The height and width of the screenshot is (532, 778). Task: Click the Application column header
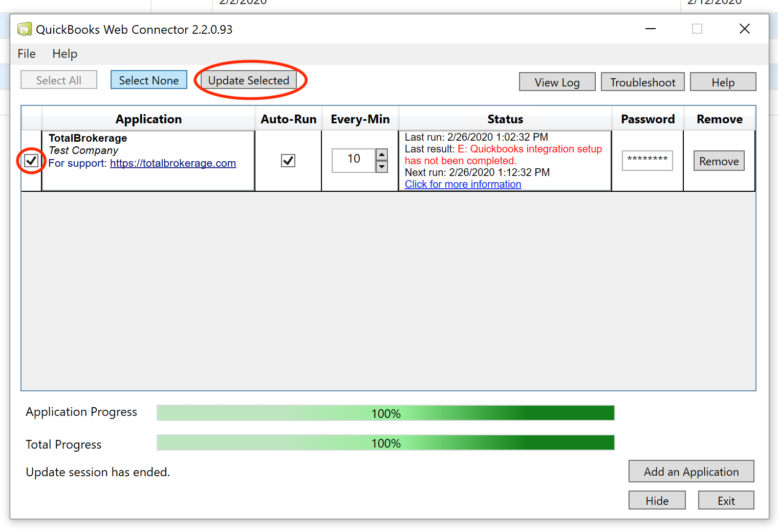pyautogui.click(x=148, y=119)
